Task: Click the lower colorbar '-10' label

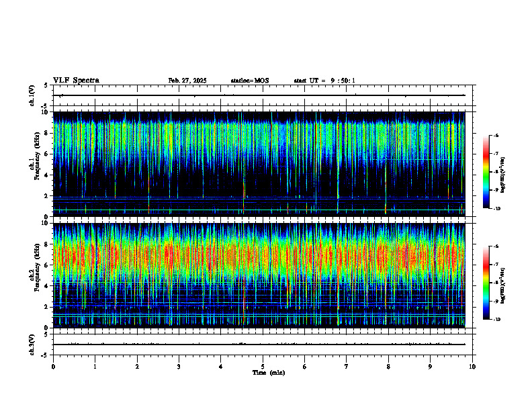Action: (497, 320)
